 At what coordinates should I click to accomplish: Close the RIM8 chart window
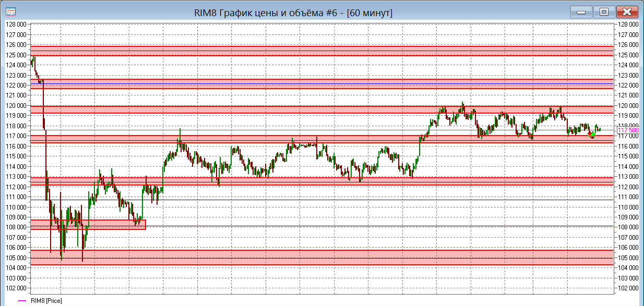tap(627, 11)
